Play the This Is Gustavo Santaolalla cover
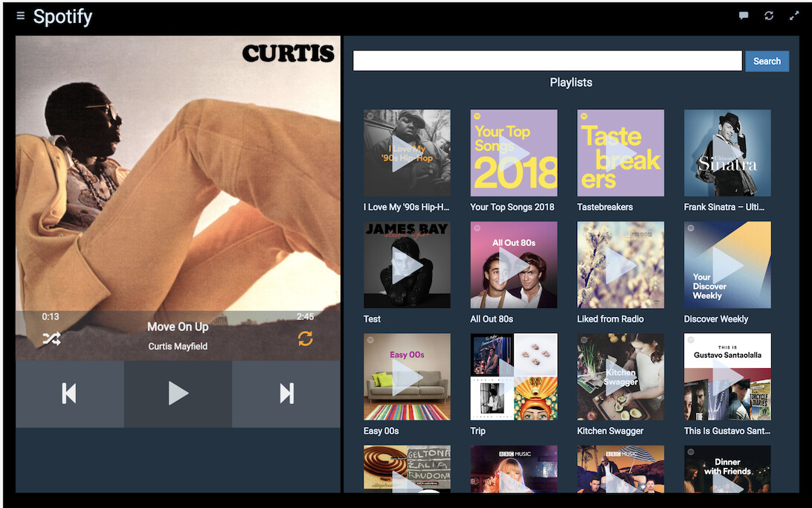 [x=727, y=376]
